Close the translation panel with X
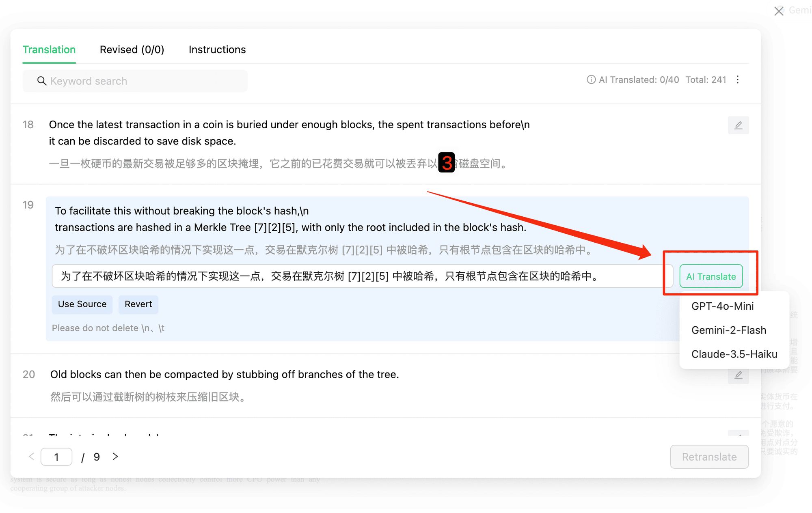The height and width of the screenshot is (513, 812). 778,11
